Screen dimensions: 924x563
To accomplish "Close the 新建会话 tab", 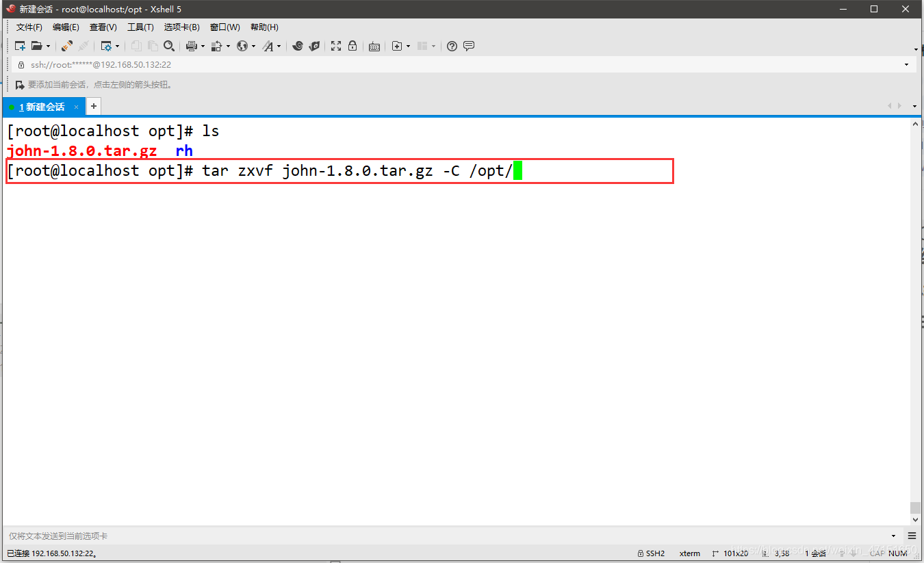I will [77, 107].
